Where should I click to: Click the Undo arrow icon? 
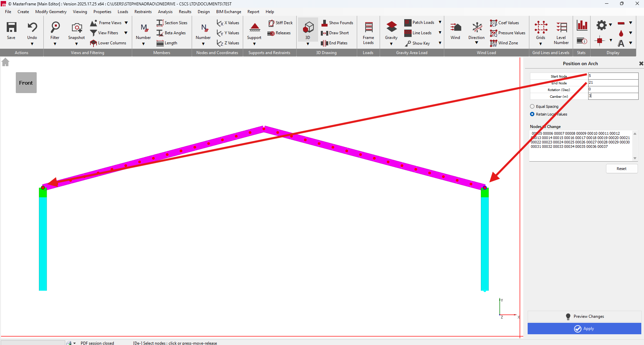(x=32, y=27)
